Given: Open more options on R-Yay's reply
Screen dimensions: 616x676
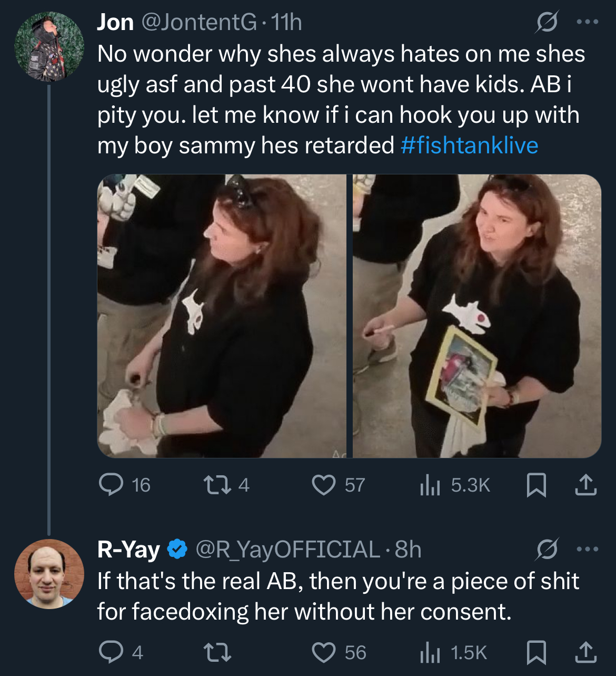Looking at the screenshot, I should (x=588, y=550).
